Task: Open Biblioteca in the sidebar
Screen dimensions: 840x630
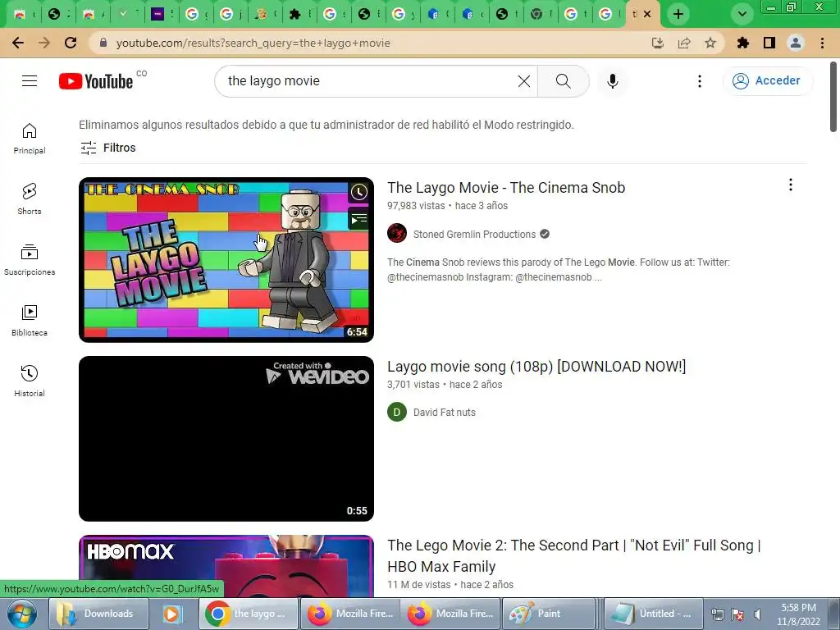Action: point(30,320)
